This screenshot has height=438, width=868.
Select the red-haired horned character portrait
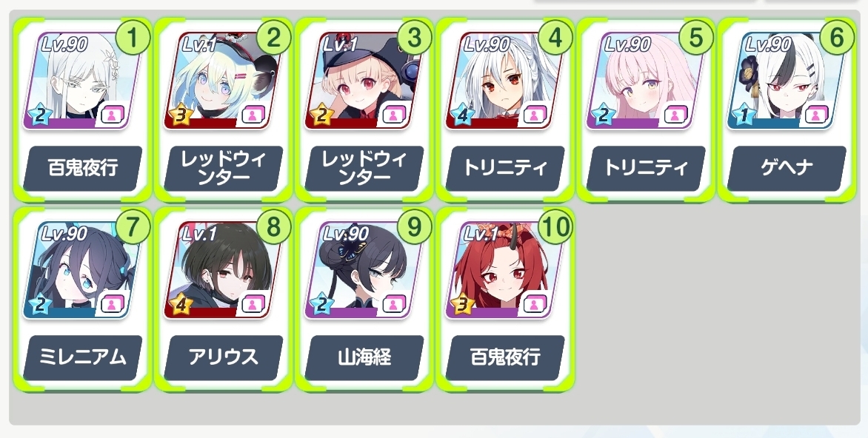coord(504,270)
